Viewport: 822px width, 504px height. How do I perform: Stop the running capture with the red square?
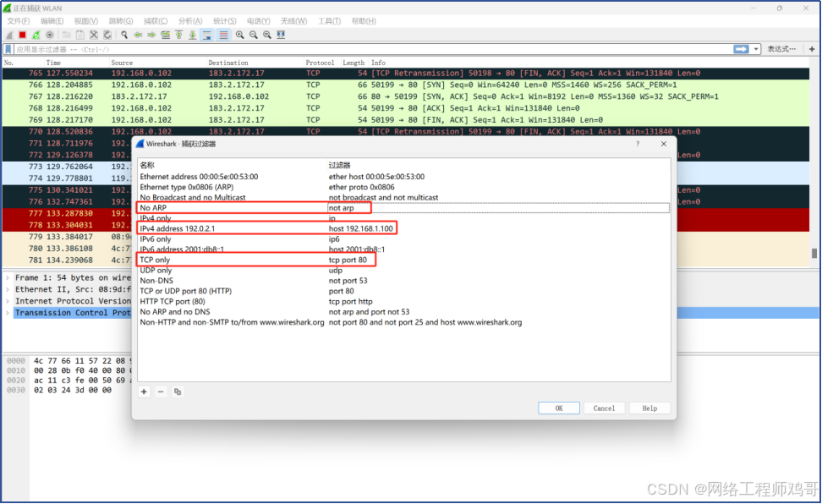pyautogui.click(x=23, y=36)
